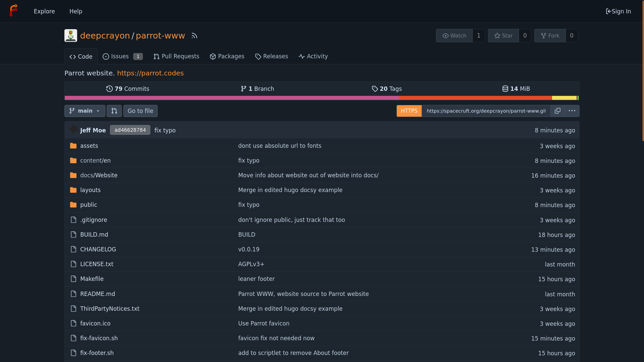View the 20 Tags list
644x362 pixels.
pos(387,89)
